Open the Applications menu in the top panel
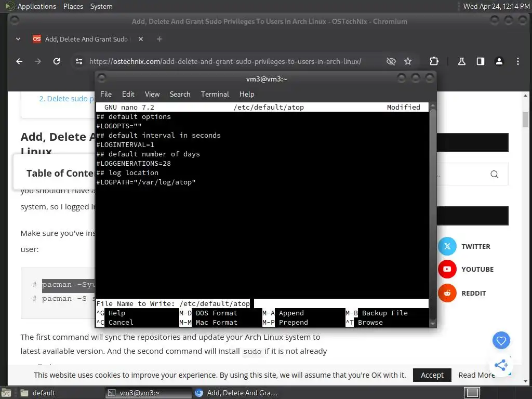 point(37,6)
